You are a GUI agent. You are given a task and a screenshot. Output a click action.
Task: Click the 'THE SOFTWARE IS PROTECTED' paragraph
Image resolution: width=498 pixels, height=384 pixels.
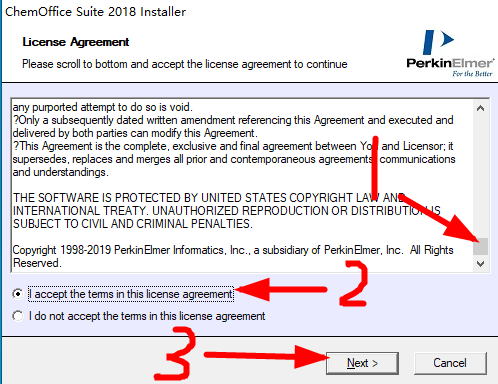[227, 211]
